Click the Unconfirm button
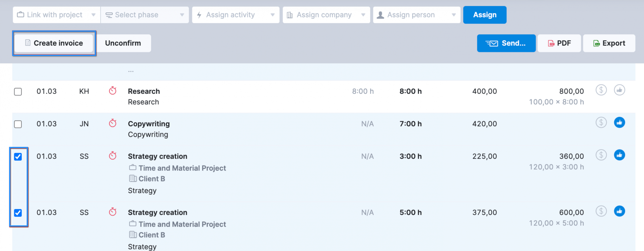Image resolution: width=644 pixels, height=251 pixels. 123,43
